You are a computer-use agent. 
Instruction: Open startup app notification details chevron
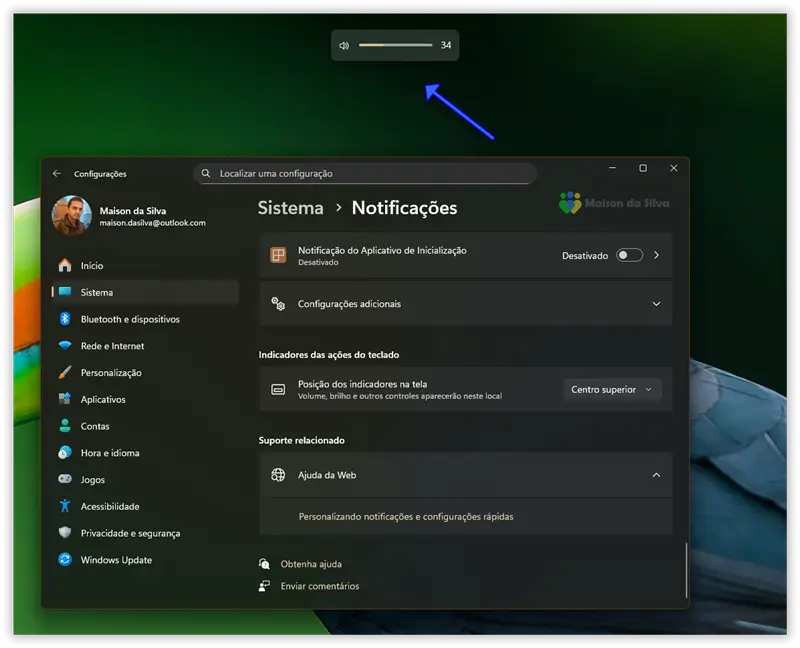tap(657, 255)
